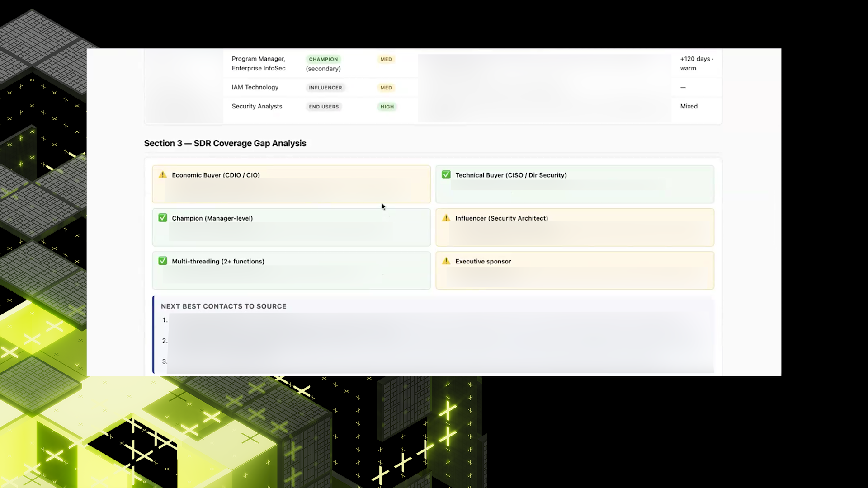The width and height of the screenshot is (868, 488).
Task: Click the MED badge in Program Manager row
Action: pyautogui.click(x=386, y=59)
